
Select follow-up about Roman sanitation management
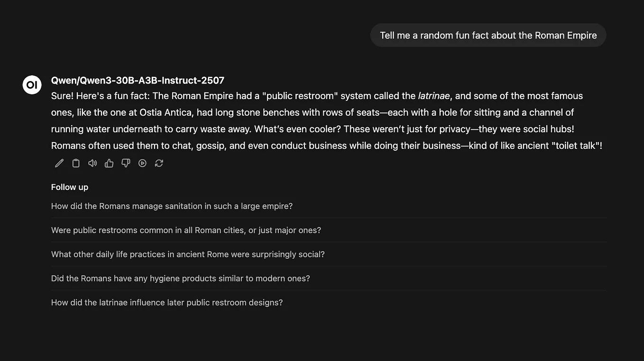pyautogui.click(x=172, y=206)
